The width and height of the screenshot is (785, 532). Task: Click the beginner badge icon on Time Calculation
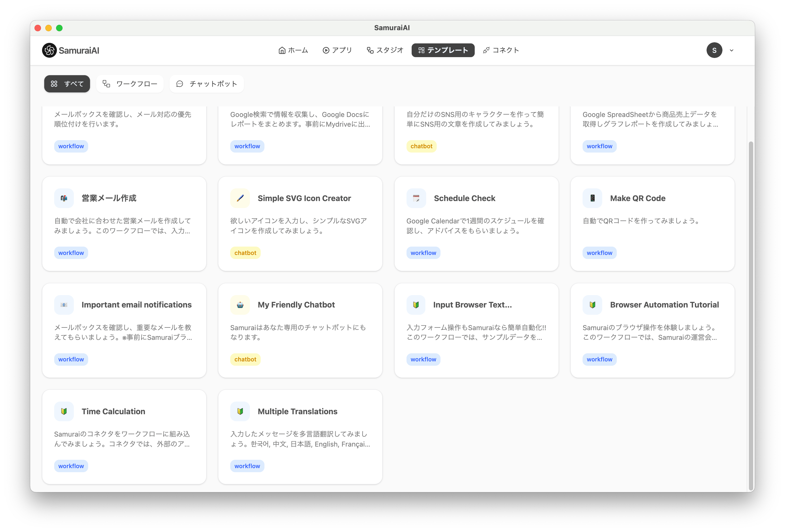64,412
